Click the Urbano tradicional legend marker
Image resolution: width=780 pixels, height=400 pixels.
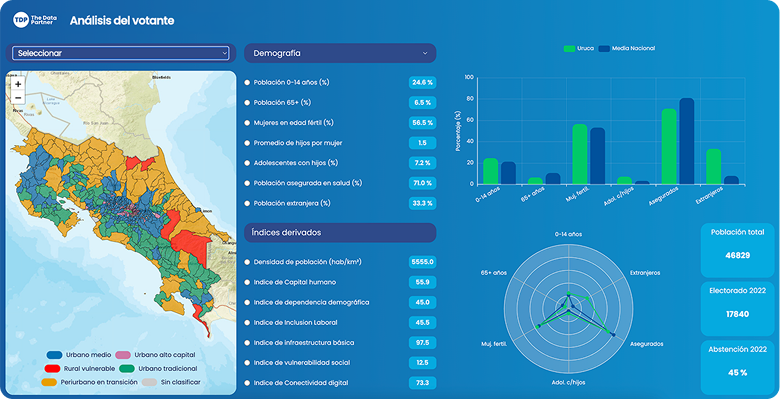tap(124, 369)
